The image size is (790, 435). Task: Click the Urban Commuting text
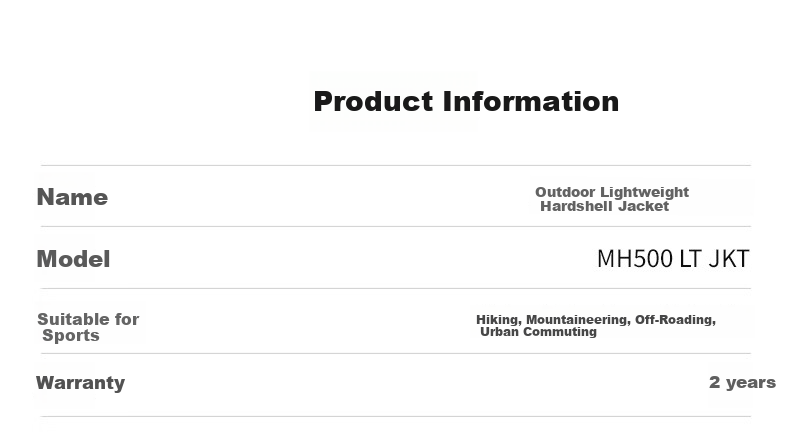tap(538, 332)
